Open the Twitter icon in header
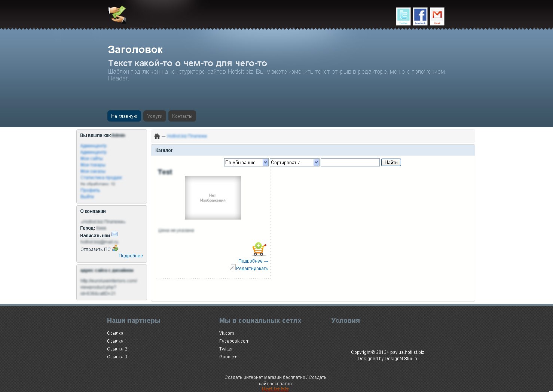This screenshot has width=553, height=392. 403,16
